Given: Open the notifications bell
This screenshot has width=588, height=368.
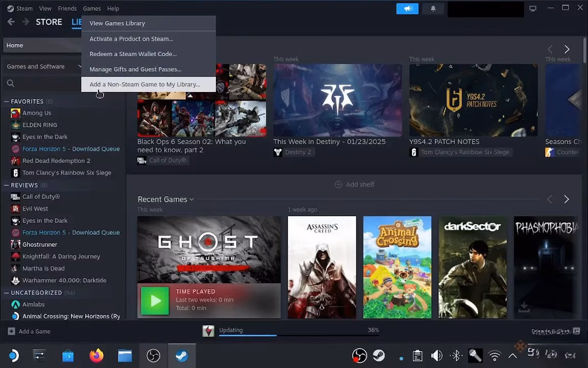Looking at the screenshot, I should 433,8.
